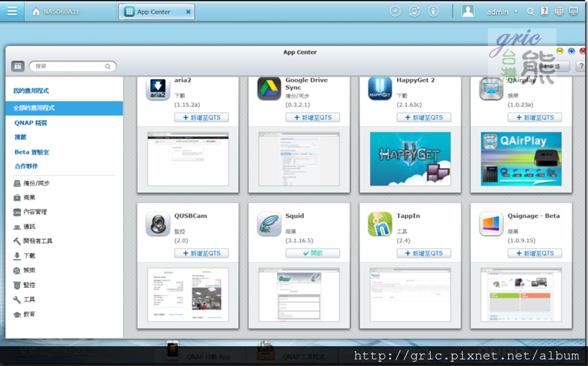
Task: Click the search magnifier inside search box
Action: point(108,67)
